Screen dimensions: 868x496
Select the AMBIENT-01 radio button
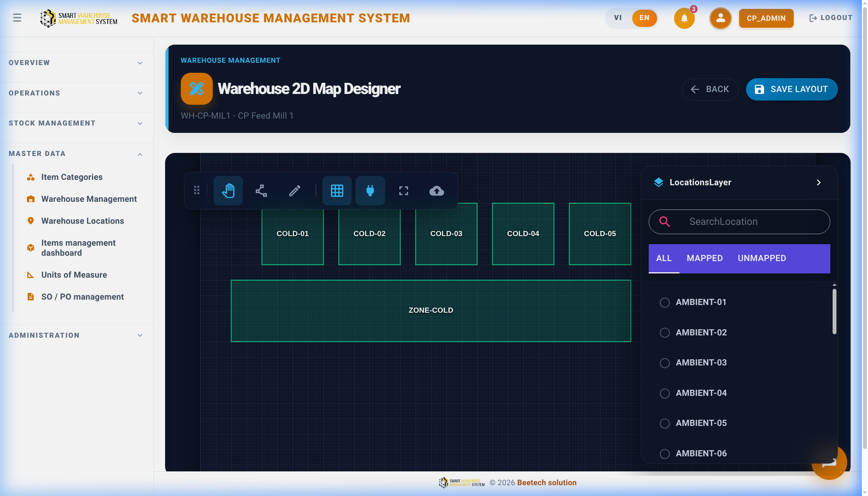coord(665,303)
